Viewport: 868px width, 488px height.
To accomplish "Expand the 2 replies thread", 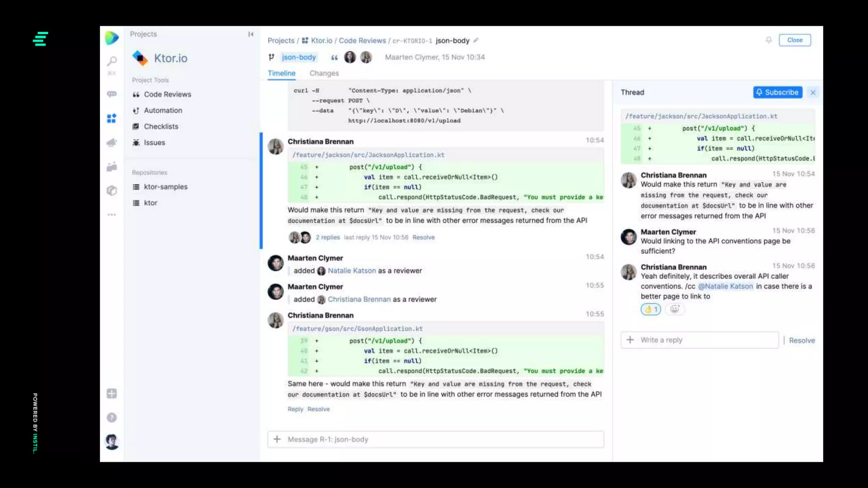I will point(327,237).
